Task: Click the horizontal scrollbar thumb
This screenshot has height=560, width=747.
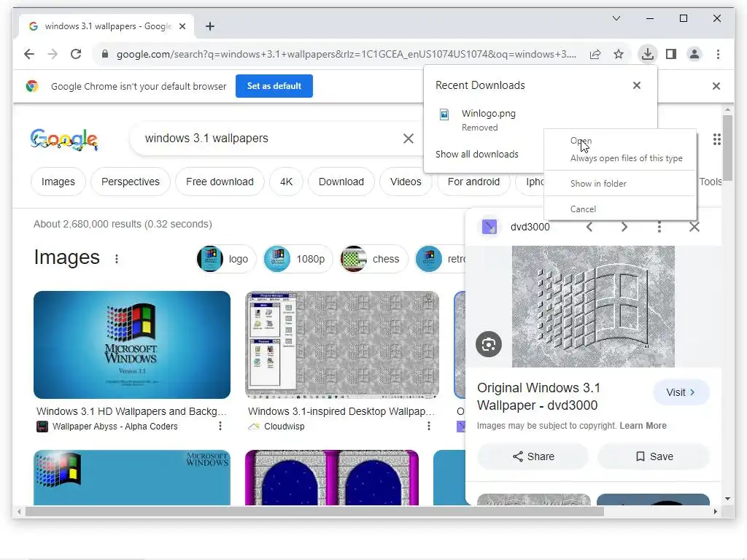Action: pos(314,511)
